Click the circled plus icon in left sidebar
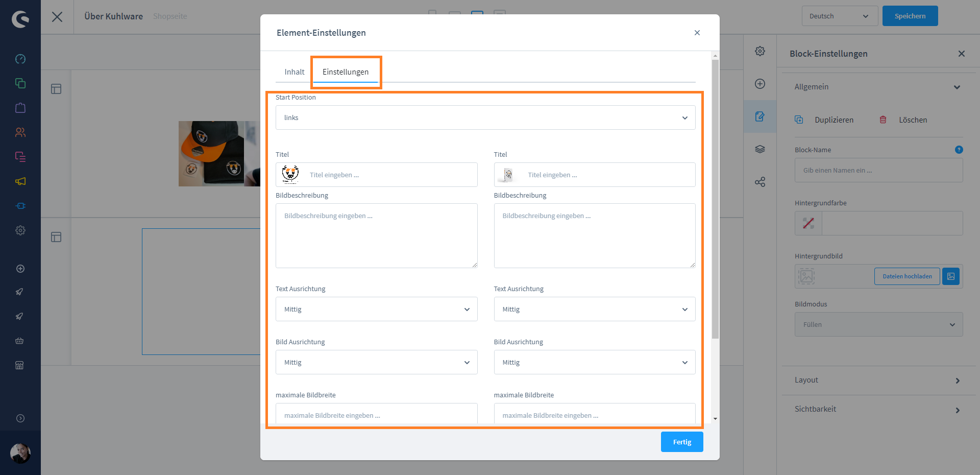Viewport: 980px width, 475px height. [20, 269]
